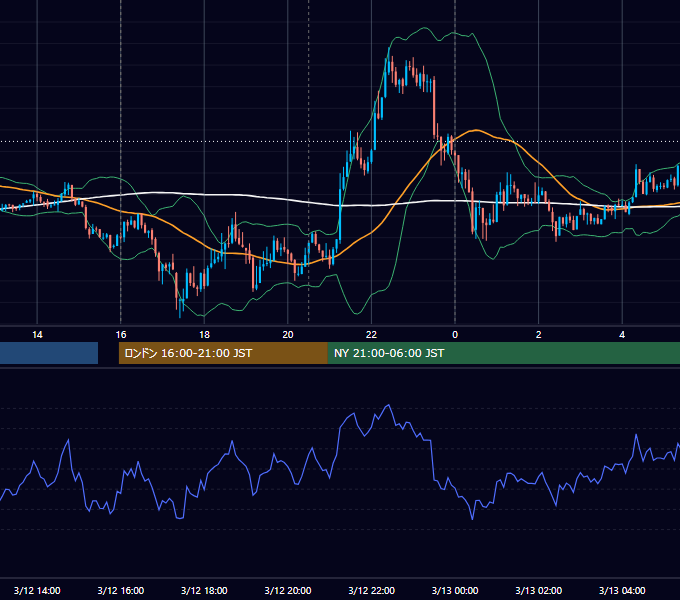The height and width of the screenshot is (600, 680).
Task: Click the 22 hour axis label
Action: pos(371,335)
